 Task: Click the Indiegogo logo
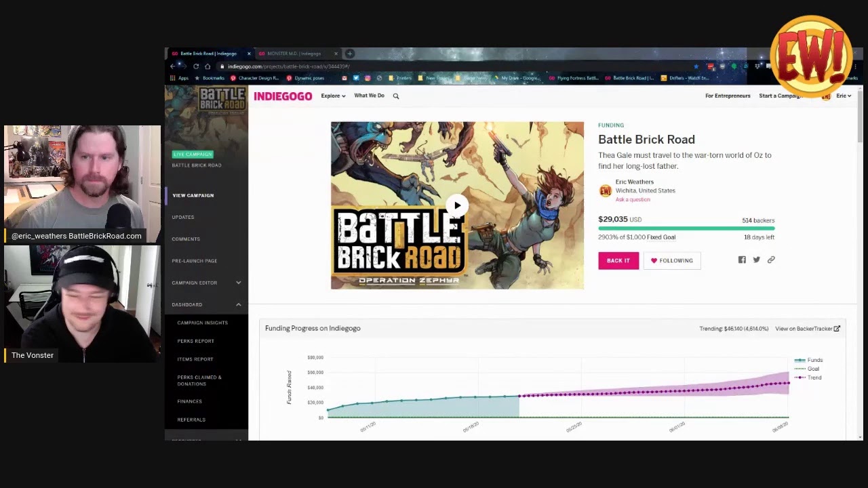click(x=283, y=96)
